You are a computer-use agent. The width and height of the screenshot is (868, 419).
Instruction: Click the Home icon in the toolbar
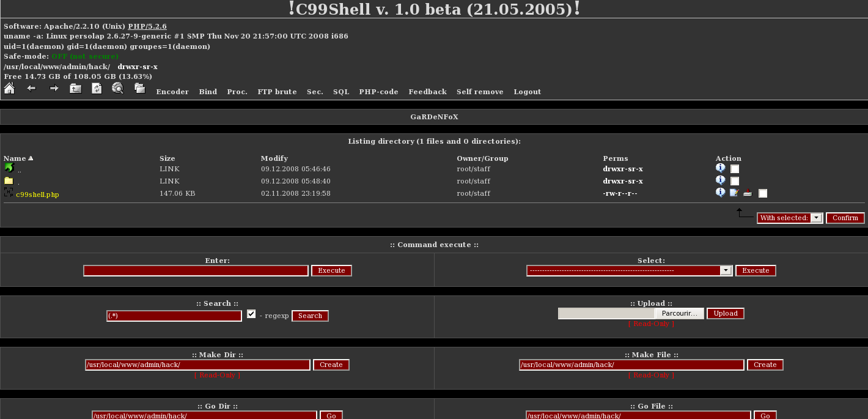[9, 89]
